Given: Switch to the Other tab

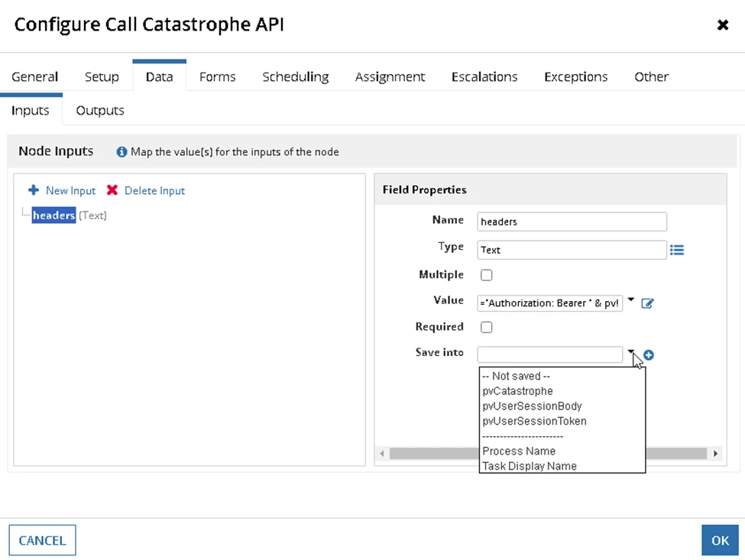Looking at the screenshot, I should coord(651,77).
